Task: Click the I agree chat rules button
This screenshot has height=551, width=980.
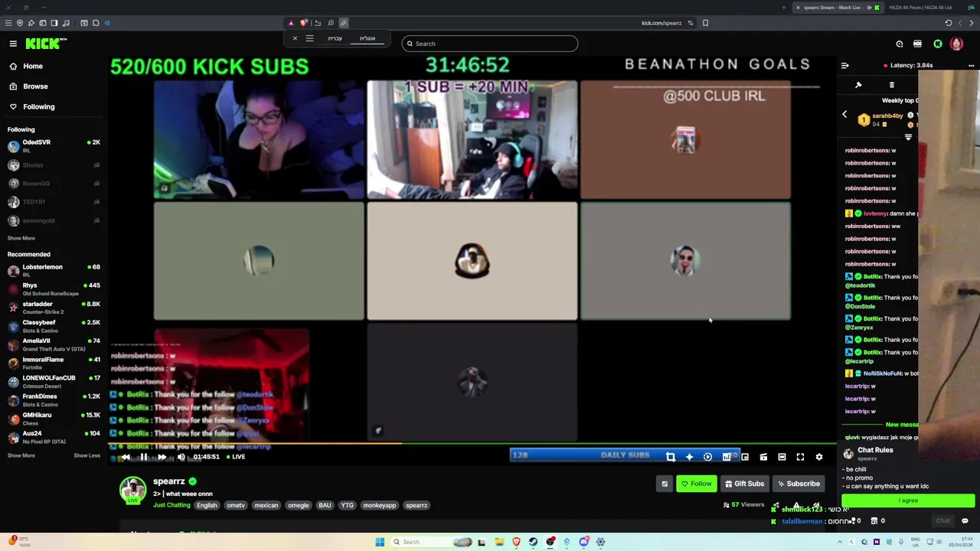Action: tap(908, 500)
